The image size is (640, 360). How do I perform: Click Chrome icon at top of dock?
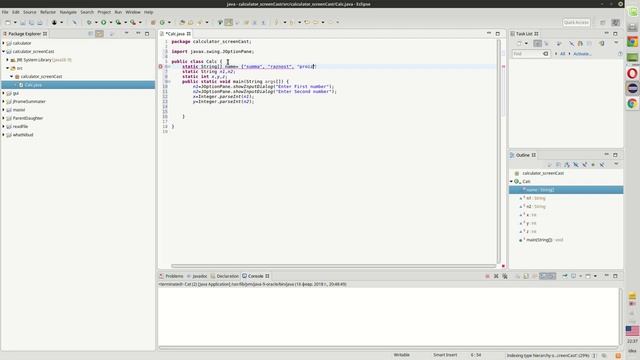[x=632, y=42]
